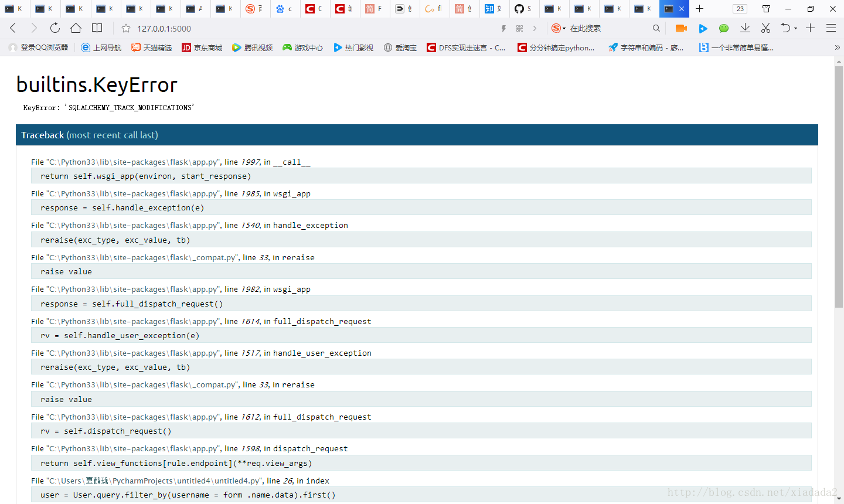Open the green WeChat icon

pyautogui.click(x=724, y=28)
